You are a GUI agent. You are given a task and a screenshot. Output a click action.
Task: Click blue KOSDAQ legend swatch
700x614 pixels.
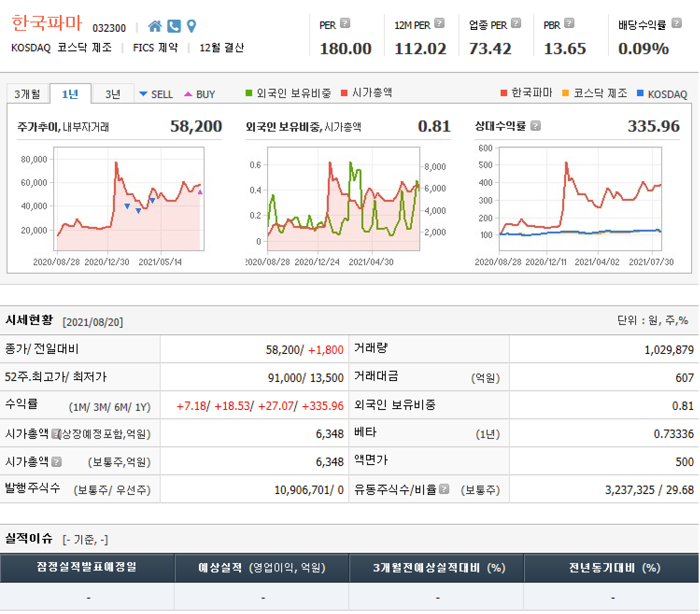tap(640, 93)
